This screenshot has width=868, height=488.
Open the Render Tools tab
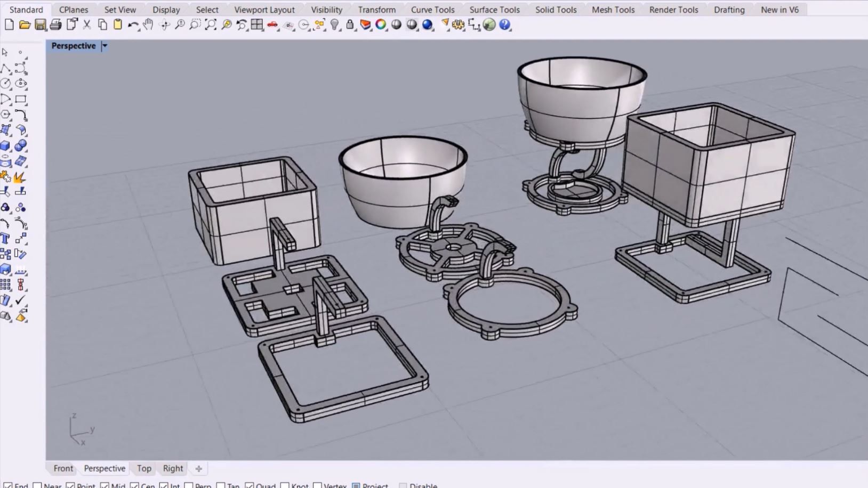[x=673, y=10]
